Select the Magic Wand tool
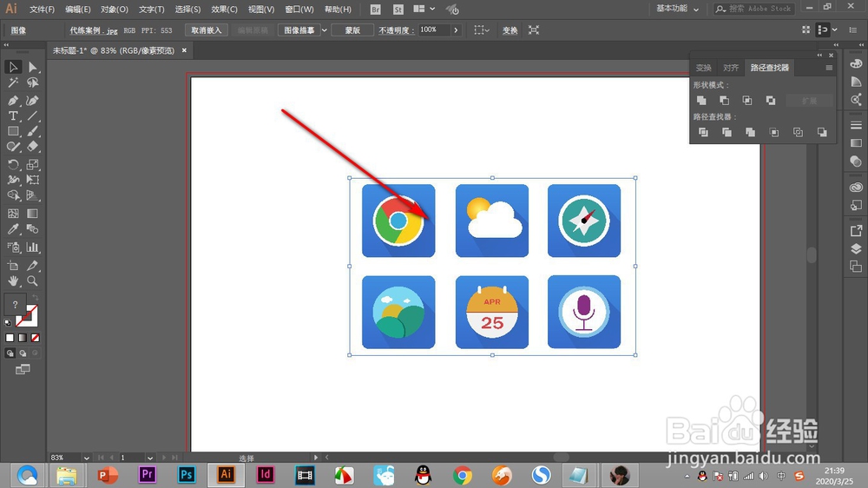Image resolution: width=868 pixels, height=488 pixels. [13, 83]
